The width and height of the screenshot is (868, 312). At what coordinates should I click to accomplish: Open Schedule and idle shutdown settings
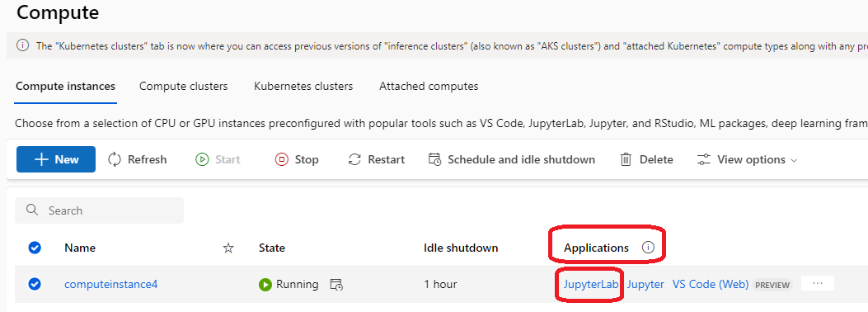pos(512,159)
